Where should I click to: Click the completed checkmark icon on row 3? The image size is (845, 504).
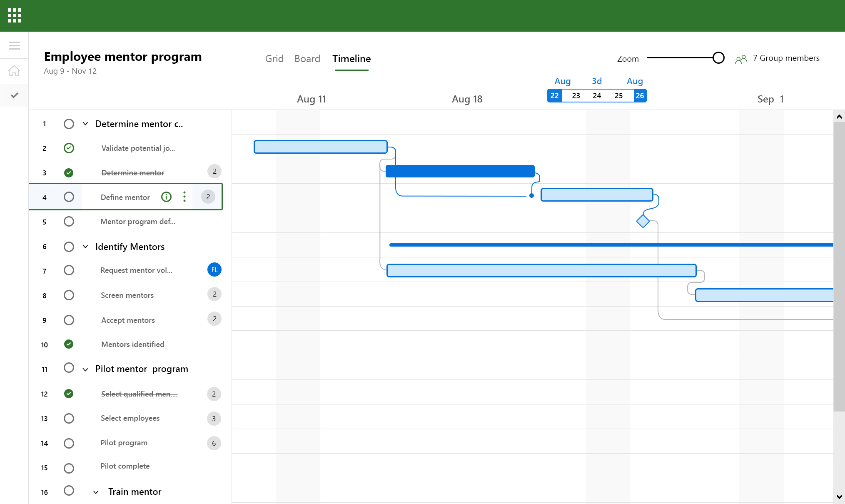click(69, 173)
